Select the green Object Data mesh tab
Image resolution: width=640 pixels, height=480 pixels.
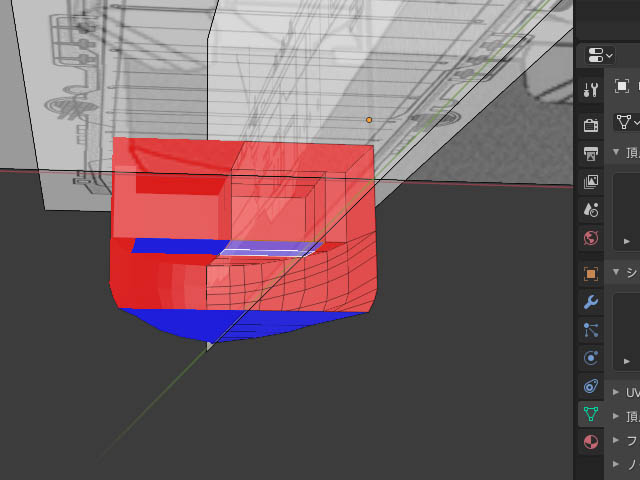pos(591,414)
